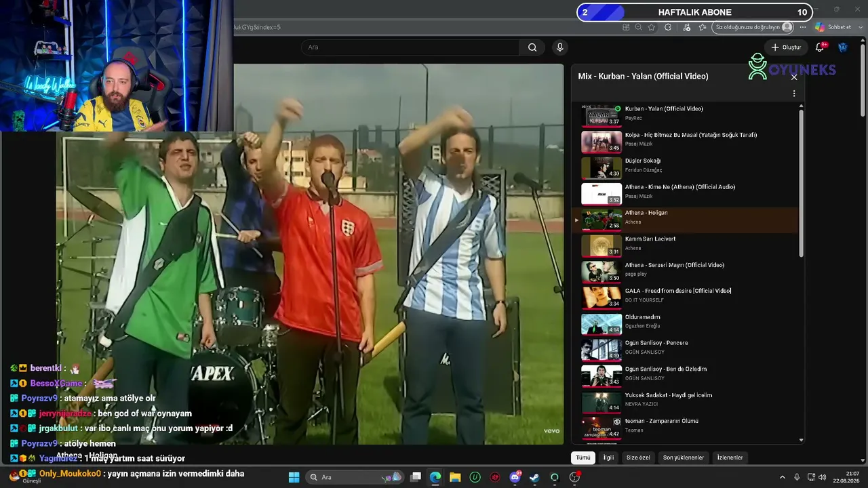The width and height of the screenshot is (868, 488).
Task: Open Microsoft Edge from the taskbar
Action: [x=435, y=477]
